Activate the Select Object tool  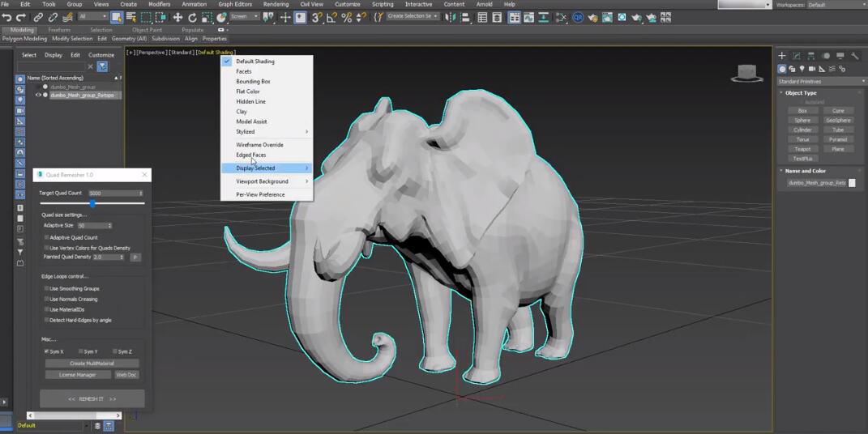(118, 18)
